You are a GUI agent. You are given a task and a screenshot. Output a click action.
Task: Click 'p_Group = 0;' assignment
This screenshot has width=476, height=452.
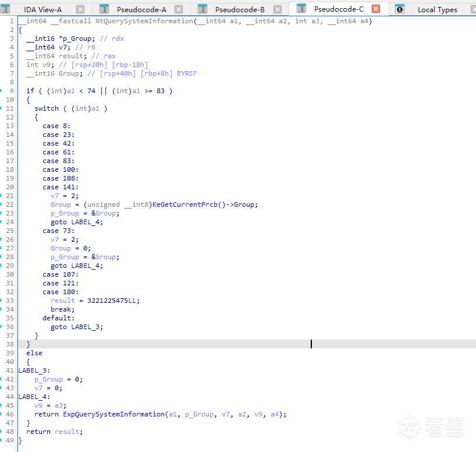[58, 380]
